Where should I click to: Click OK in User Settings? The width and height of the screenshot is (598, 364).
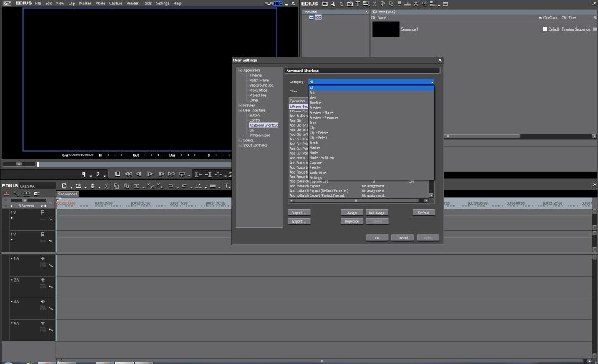coord(377,238)
